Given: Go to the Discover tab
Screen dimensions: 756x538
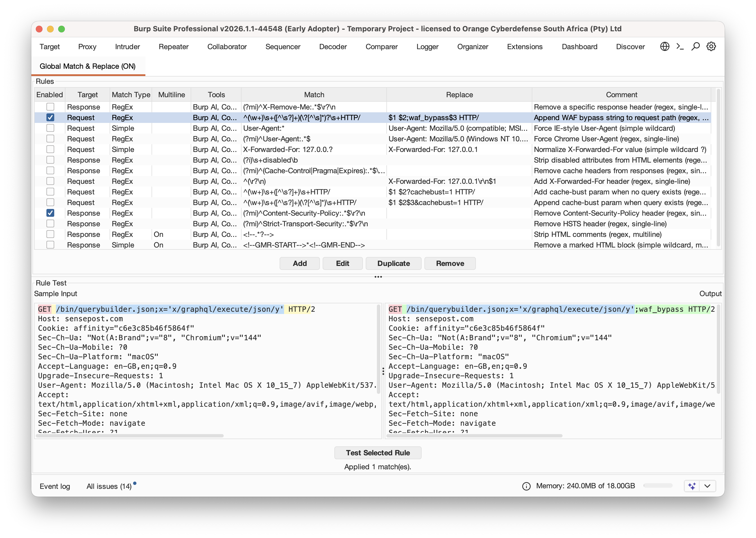Looking at the screenshot, I should coord(630,47).
